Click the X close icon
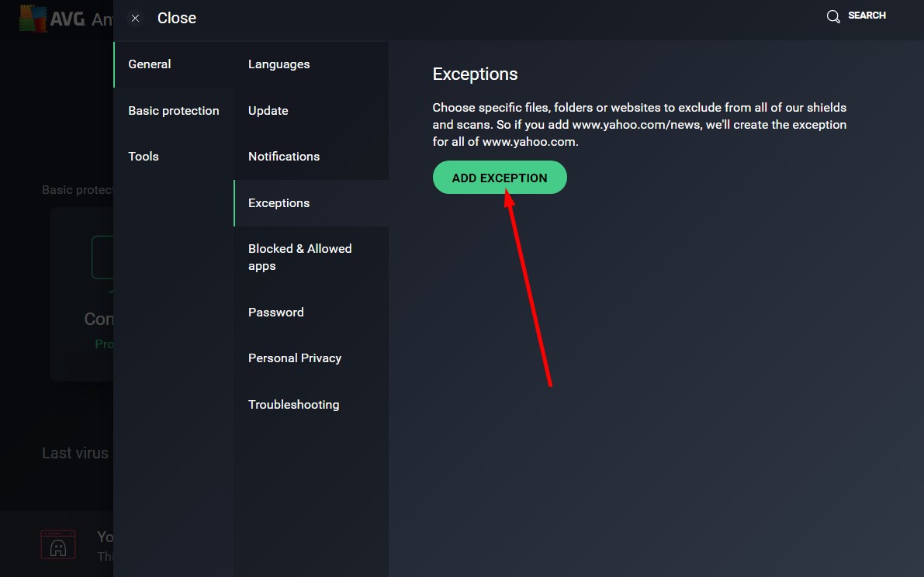The height and width of the screenshot is (577, 924). (135, 19)
